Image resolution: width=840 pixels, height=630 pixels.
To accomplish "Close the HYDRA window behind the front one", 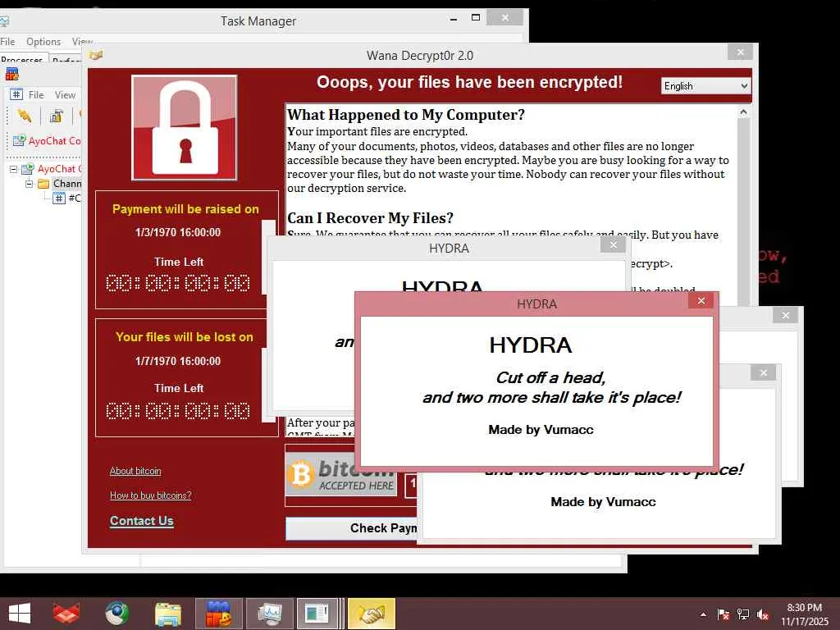I will coord(614,244).
